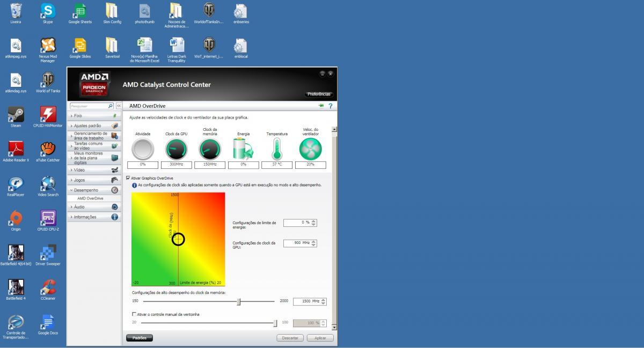This screenshot has height=348, width=644.
Task: Select the Origin desktop icon
Action: pyautogui.click(x=16, y=220)
